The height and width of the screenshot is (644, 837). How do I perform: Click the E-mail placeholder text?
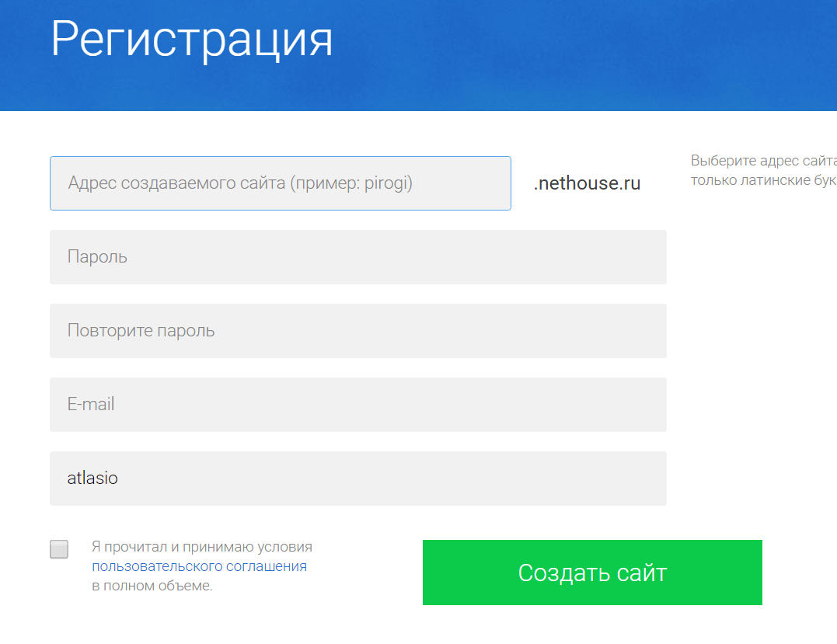91,405
